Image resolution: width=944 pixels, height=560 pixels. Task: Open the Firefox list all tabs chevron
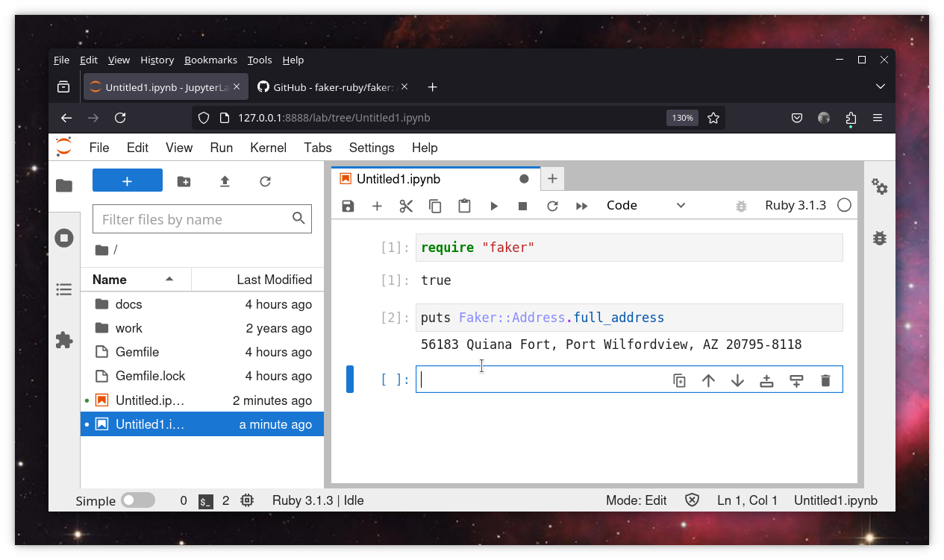880,87
